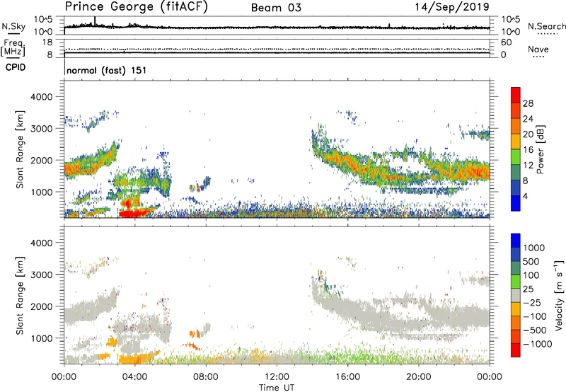
Task: Click the '18' frequency axis value
Action: 47,42
